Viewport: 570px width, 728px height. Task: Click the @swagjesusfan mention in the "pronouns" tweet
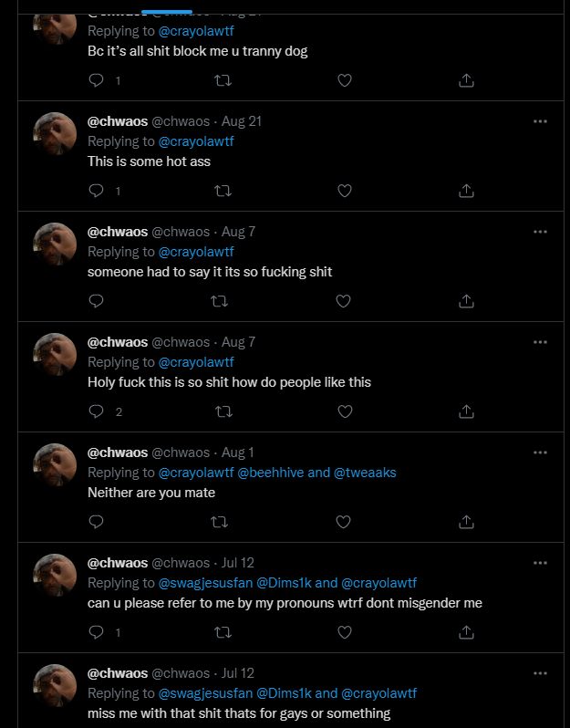tap(205, 583)
